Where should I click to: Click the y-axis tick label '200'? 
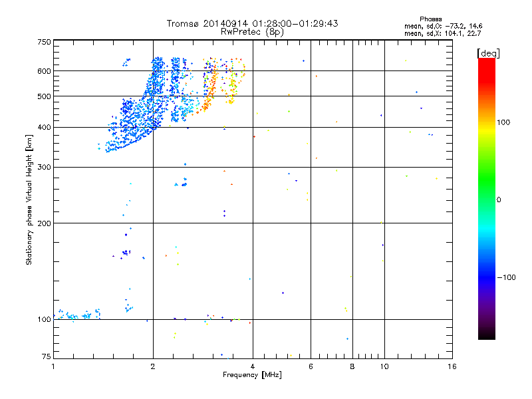click(44, 223)
